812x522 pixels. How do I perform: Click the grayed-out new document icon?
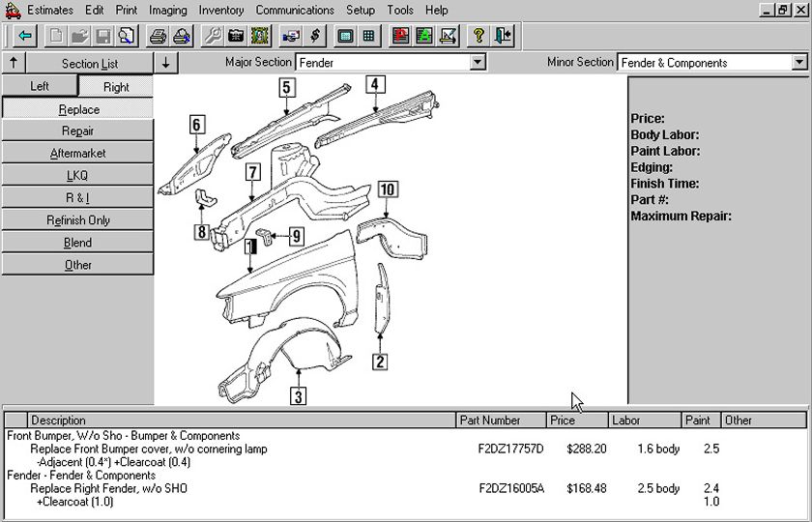click(56, 36)
